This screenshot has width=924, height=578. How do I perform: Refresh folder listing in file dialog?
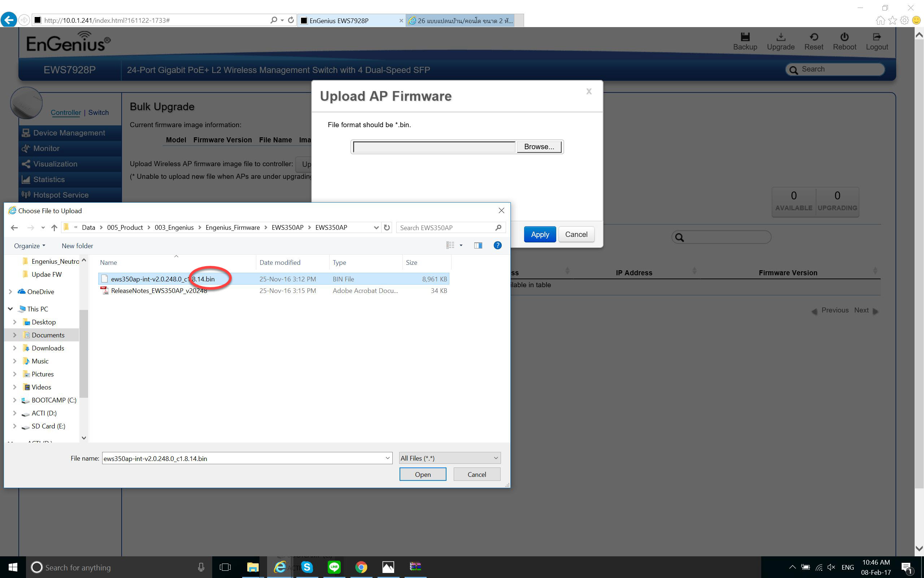point(387,228)
